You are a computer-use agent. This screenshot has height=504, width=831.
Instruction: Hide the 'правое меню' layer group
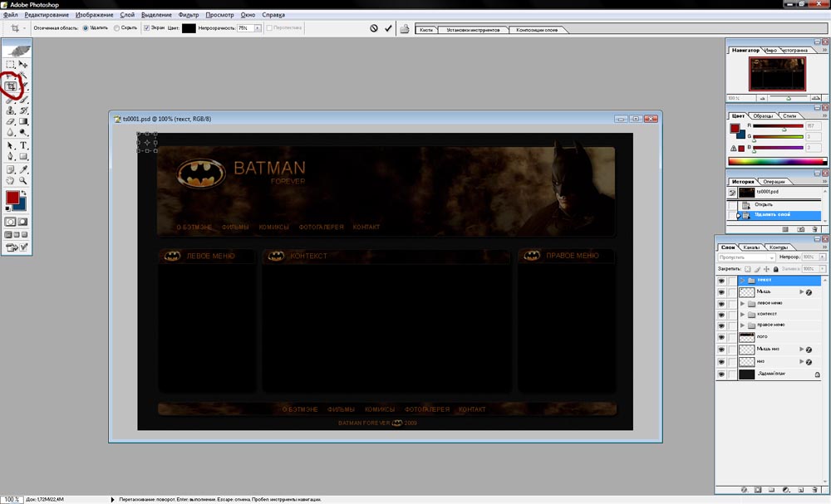[721, 325]
